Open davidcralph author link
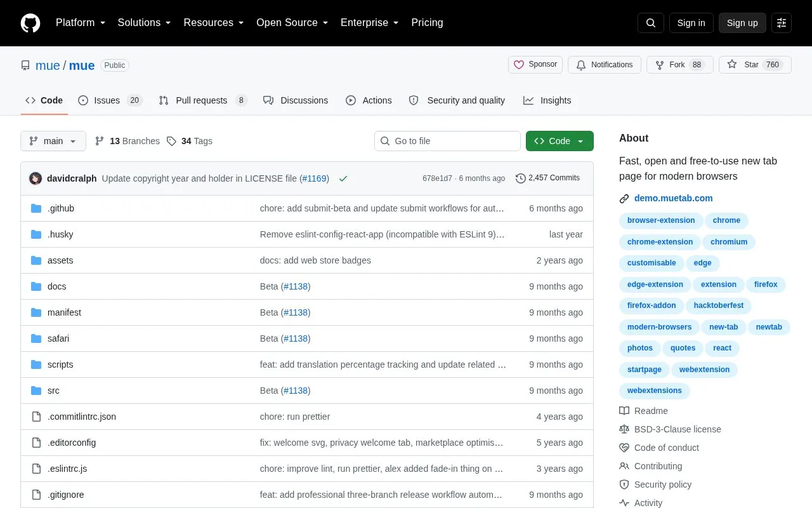This screenshot has width=812, height=508. pyautogui.click(x=72, y=178)
